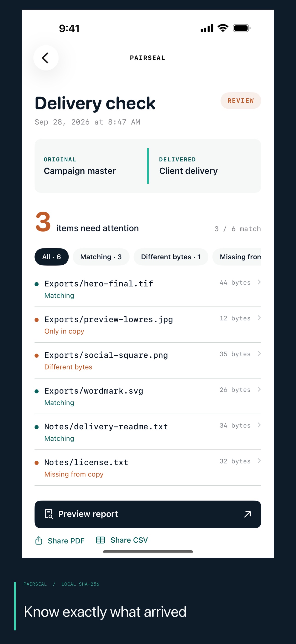Tap the '32 bytes' size value
296x644 pixels.
pyautogui.click(x=235, y=461)
